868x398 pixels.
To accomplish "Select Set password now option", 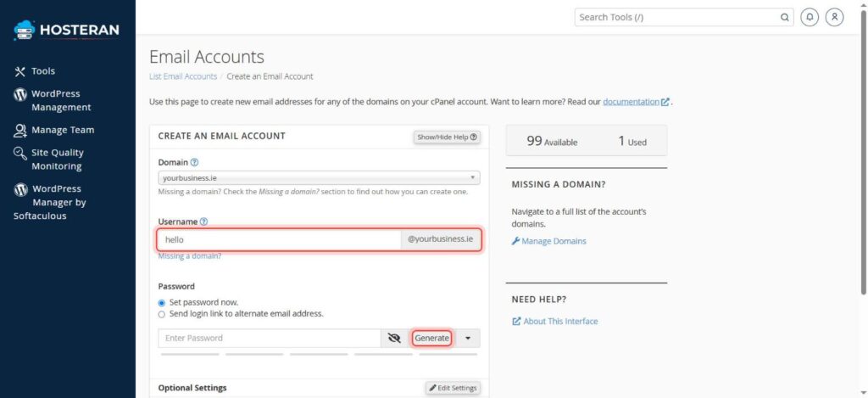I will (x=162, y=303).
